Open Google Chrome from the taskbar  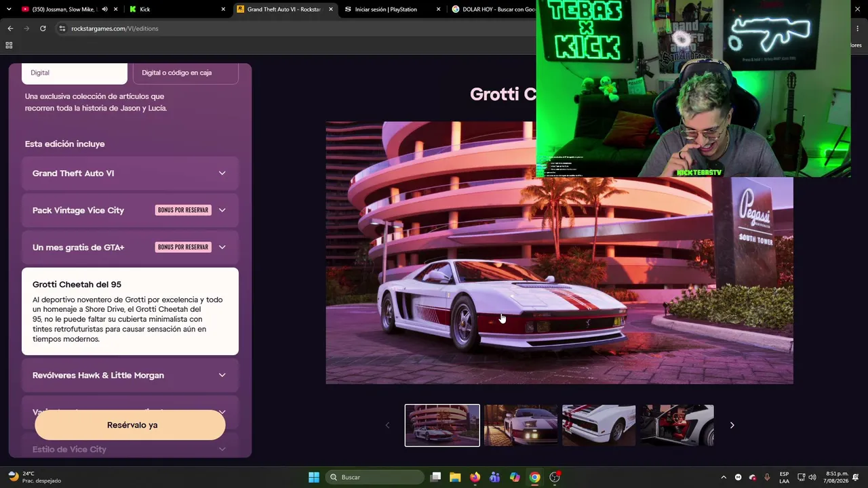(535, 477)
